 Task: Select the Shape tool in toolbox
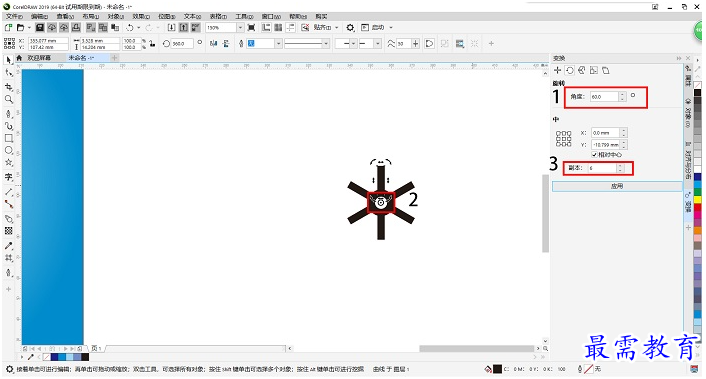pyautogui.click(x=9, y=73)
